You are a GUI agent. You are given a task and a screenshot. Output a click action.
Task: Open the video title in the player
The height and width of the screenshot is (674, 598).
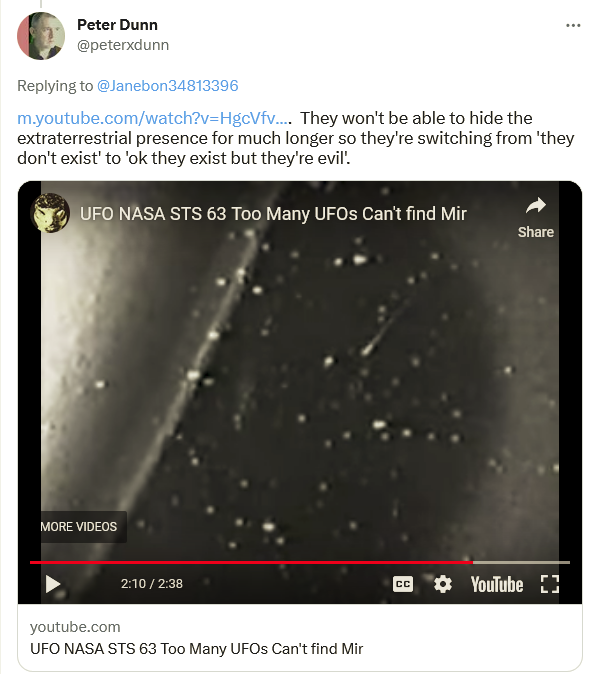(x=273, y=214)
